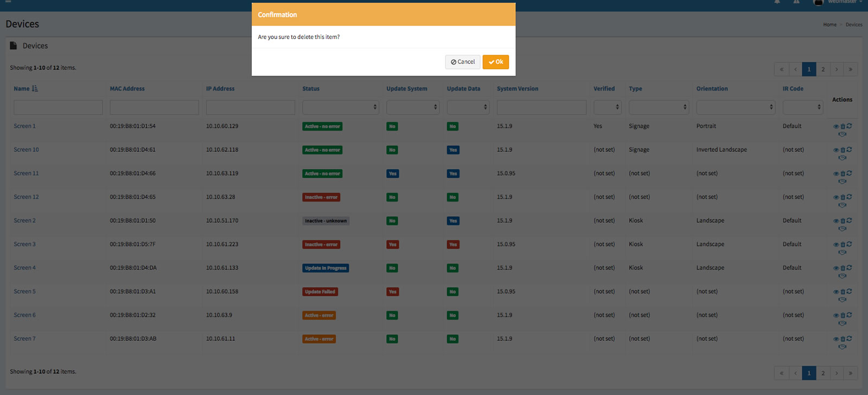Image resolution: width=868 pixels, height=395 pixels.
Task: Click the trash icon for Screen 1
Action: [x=843, y=126]
